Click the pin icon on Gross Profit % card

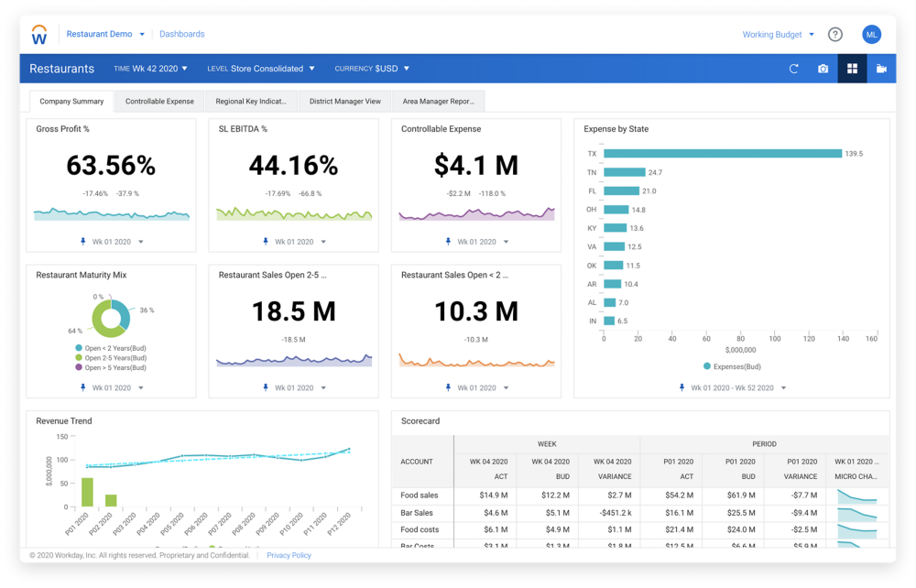pyautogui.click(x=83, y=241)
